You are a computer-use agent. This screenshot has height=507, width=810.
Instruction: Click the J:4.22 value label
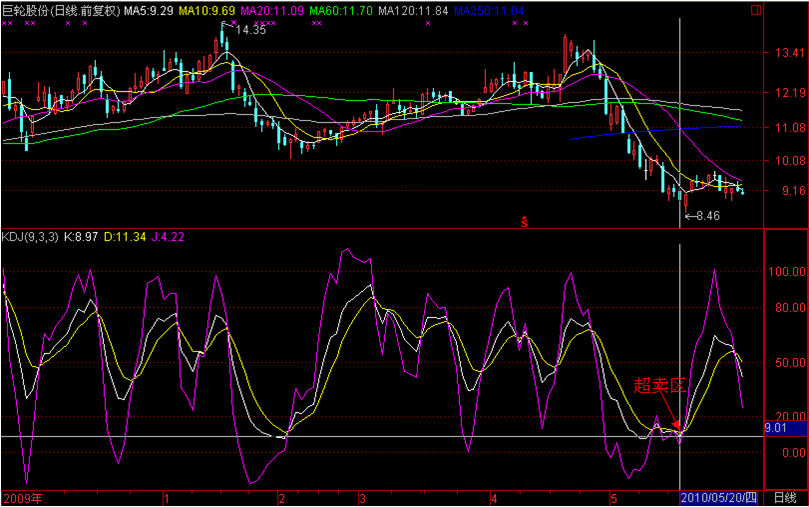tap(168, 237)
